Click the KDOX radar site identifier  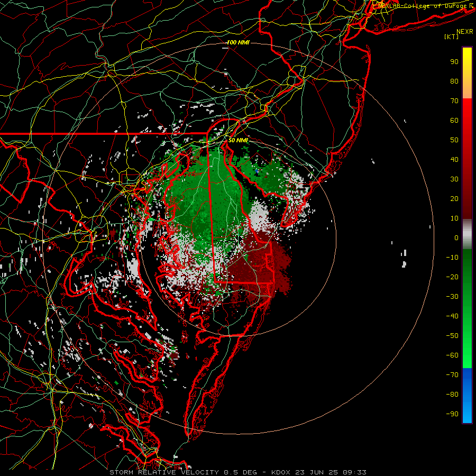(x=281, y=472)
